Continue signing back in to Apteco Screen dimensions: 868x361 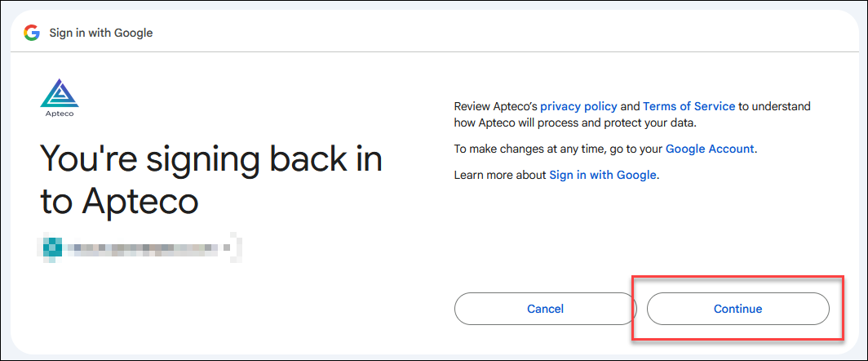pyautogui.click(x=738, y=309)
